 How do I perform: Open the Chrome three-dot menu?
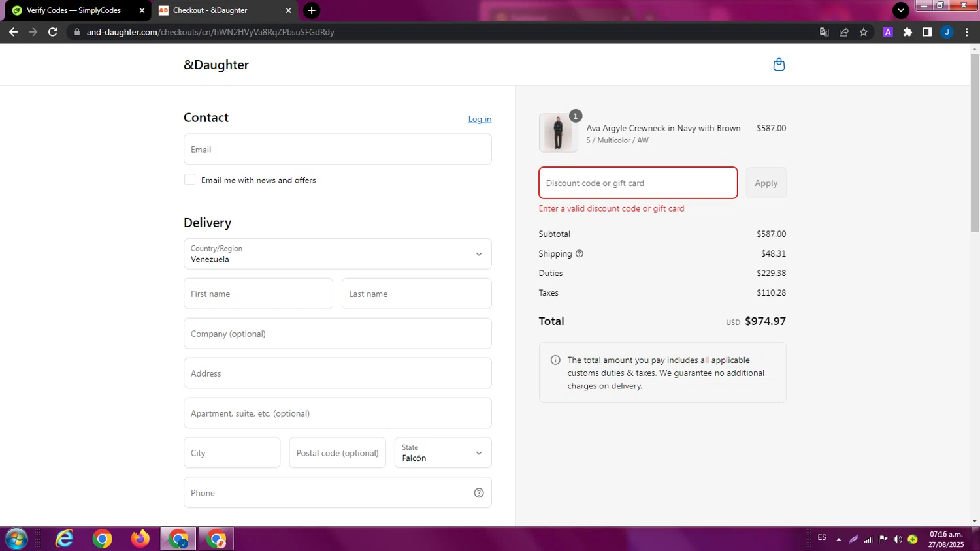tap(967, 32)
